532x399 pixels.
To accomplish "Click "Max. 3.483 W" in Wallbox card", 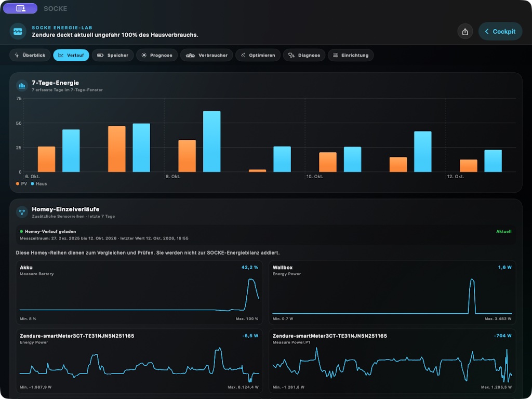I will coord(498,319).
